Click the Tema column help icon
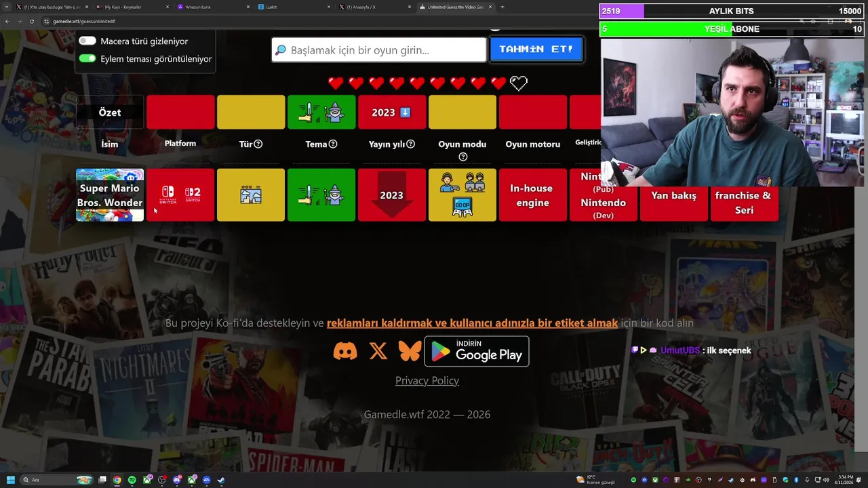This screenshot has width=868, height=488. tap(333, 144)
